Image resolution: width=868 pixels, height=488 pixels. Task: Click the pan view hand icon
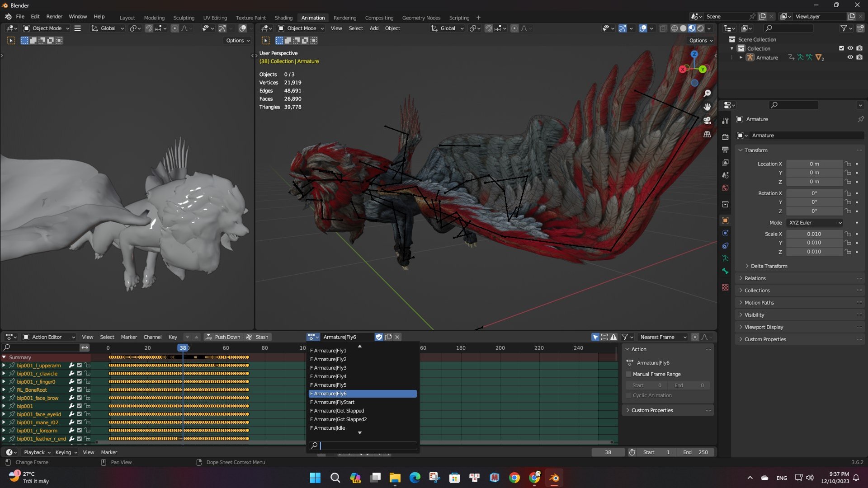[x=707, y=107]
